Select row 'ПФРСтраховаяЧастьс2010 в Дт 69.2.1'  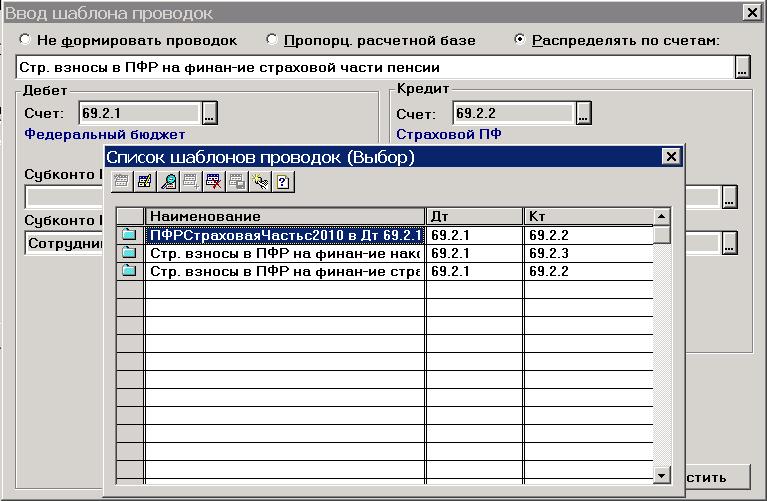[285, 235]
